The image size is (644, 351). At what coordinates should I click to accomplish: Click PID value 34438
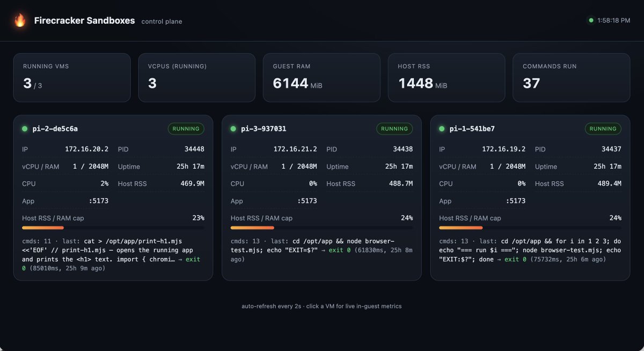click(402, 149)
